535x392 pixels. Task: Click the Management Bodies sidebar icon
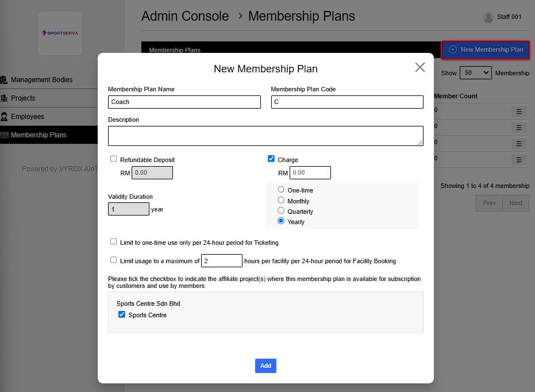pos(4,80)
